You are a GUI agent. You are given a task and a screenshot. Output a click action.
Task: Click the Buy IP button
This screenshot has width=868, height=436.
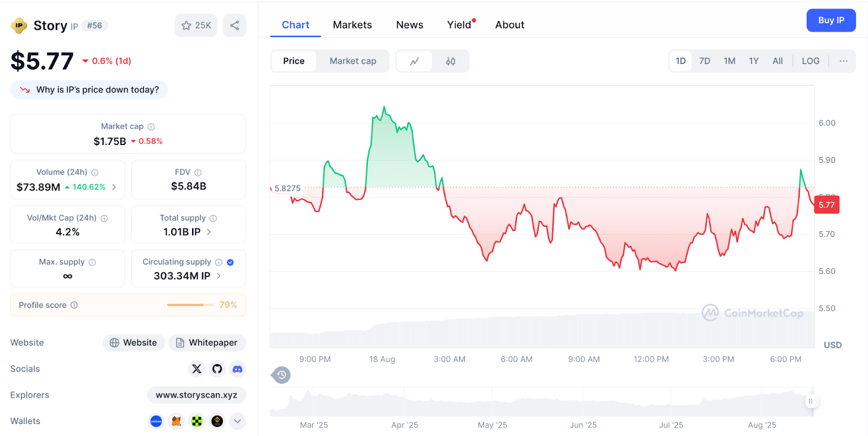tap(831, 20)
